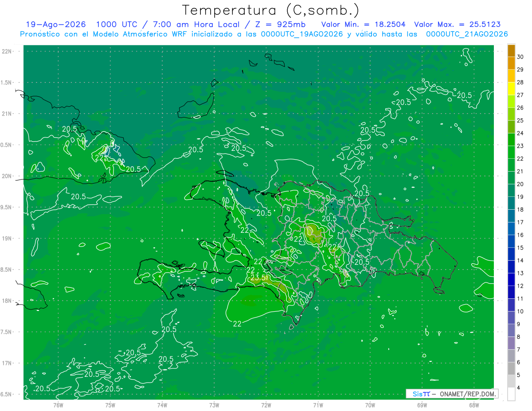Click the "74W" longitude axis label
The image size is (532, 411).
pyautogui.click(x=162, y=404)
